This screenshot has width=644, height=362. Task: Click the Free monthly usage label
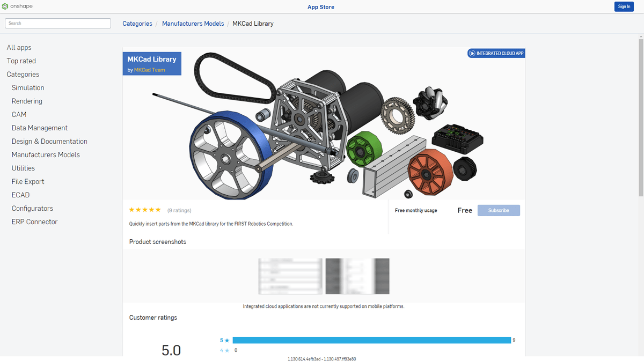pyautogui.click(x=416, y=211)
